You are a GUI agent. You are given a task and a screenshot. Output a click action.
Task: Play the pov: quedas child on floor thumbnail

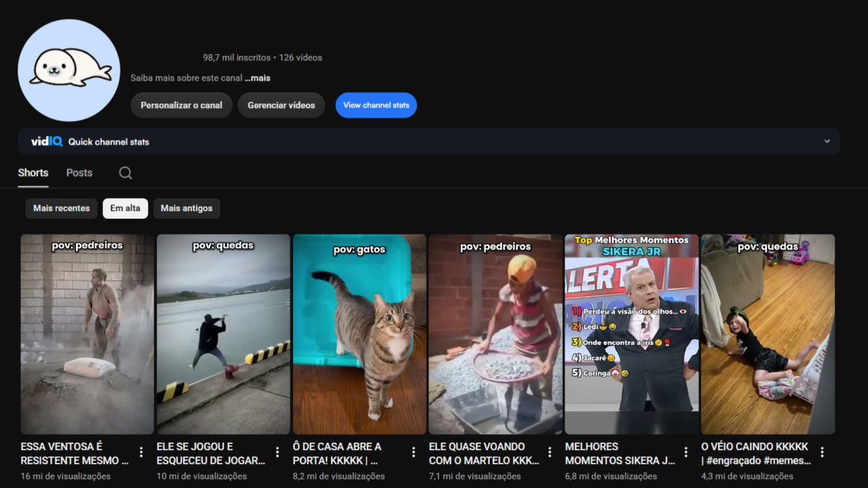pos(768,334)
